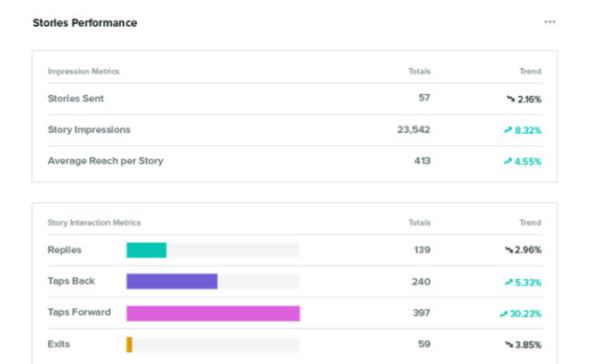
Task: Click the Stories Performance heading
Action: [85, 23]
